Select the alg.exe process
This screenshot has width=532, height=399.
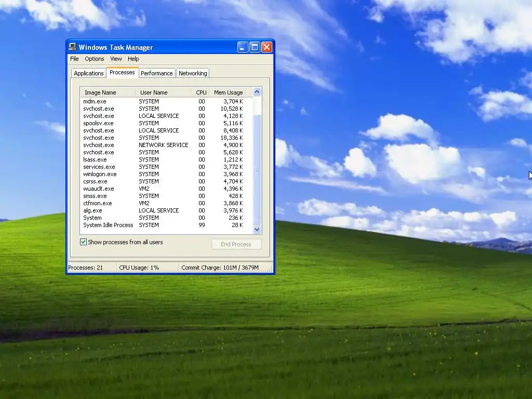coord(166,211)
